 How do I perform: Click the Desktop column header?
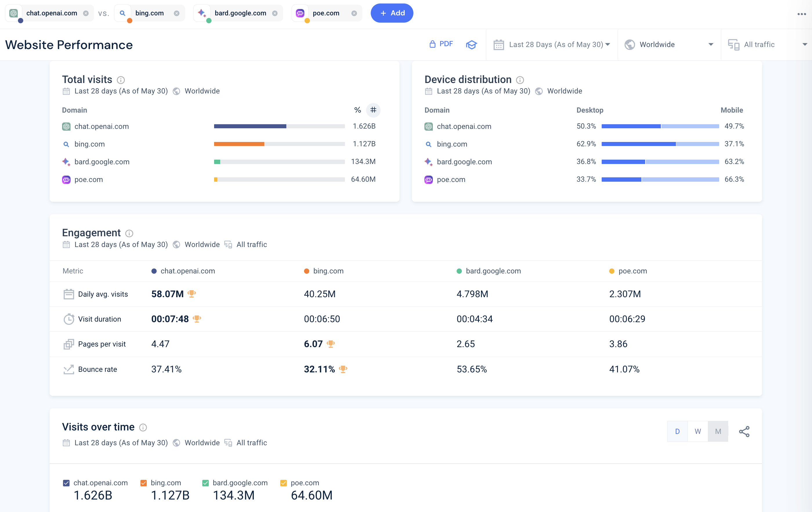[x=589, y=110]
